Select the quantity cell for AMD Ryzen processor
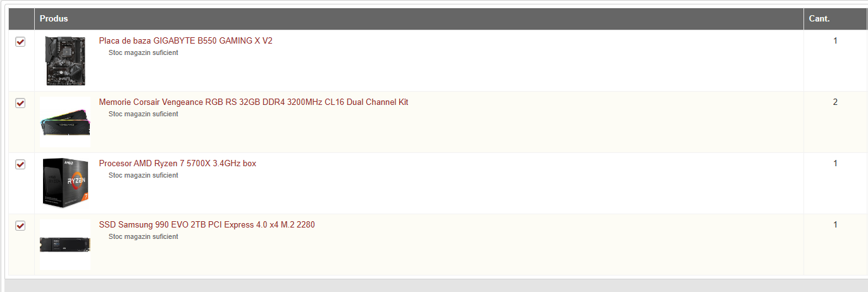Viewport: 868px width, 292px height. 835,163
